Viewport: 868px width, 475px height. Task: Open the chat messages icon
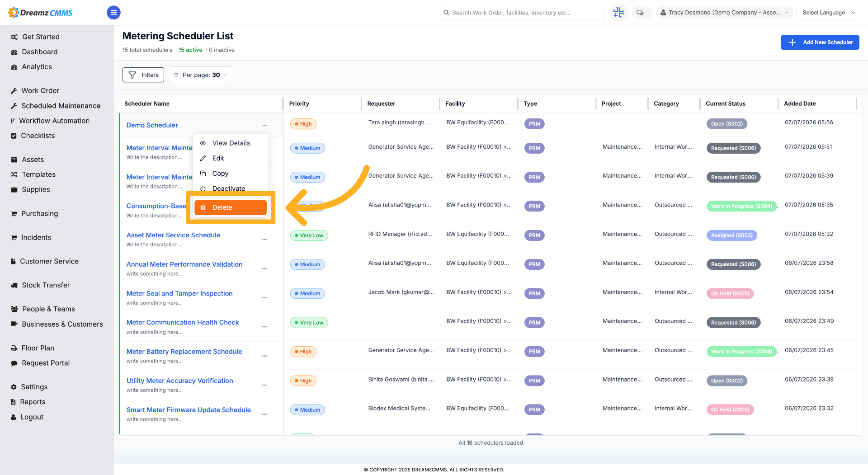(x=640, y=13)
